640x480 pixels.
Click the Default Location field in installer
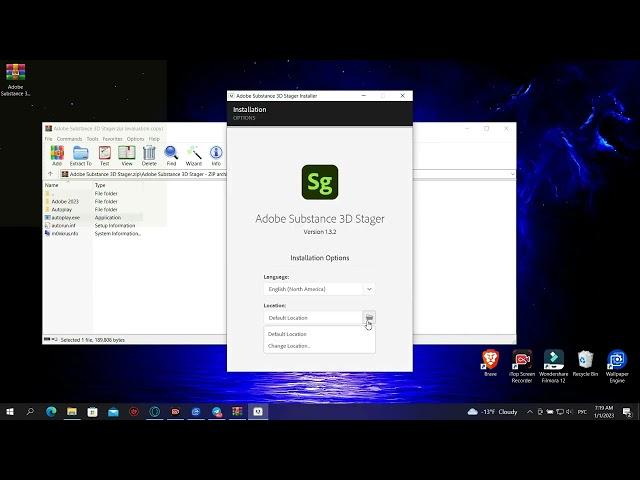click(313, 318)
